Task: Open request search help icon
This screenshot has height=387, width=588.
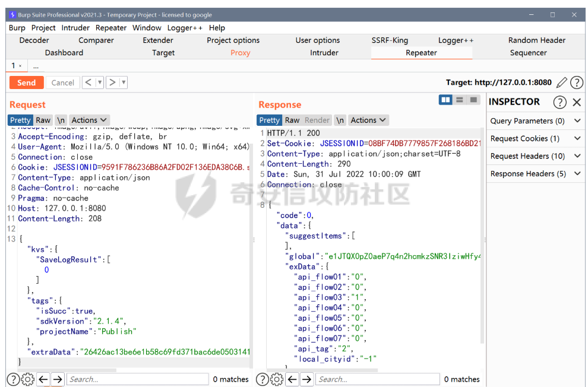Action: coord(14,379)
